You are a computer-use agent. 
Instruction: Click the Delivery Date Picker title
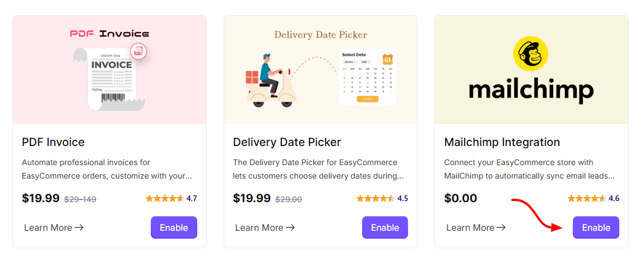point(287,142)
